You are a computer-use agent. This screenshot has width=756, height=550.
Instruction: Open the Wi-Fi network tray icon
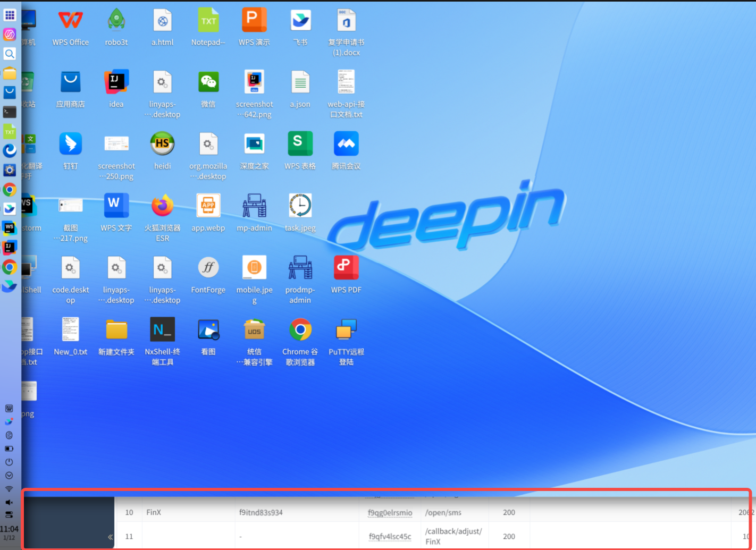point(9,489)
